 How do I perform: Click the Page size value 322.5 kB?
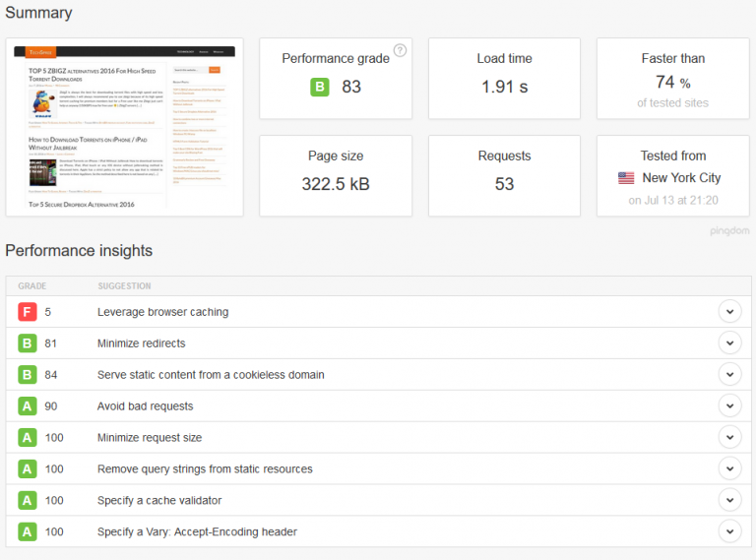[336, 184]
